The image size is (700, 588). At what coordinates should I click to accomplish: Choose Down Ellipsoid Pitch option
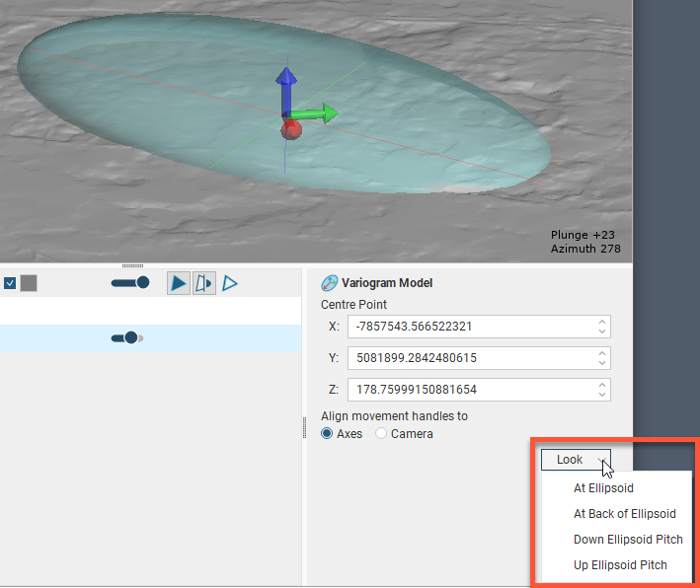628,540
